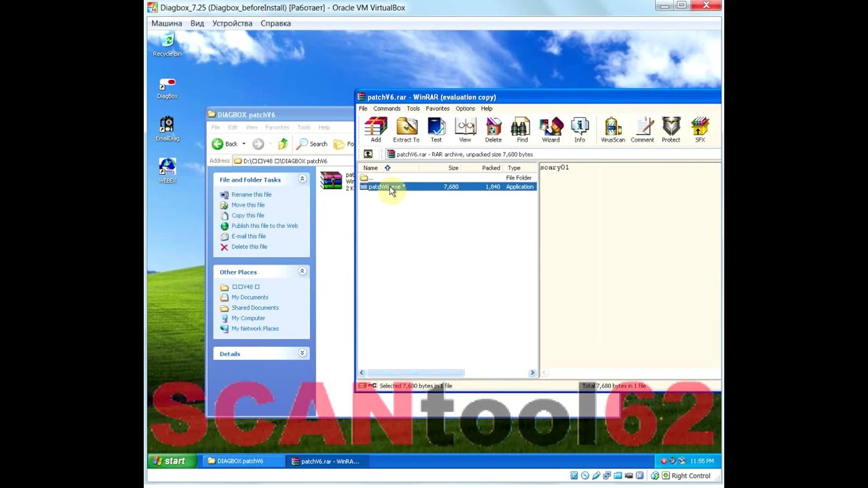Click the Add toolbar icon in WinRAR
This screenshot has width=868, height=488.
(x=376, y=129)
